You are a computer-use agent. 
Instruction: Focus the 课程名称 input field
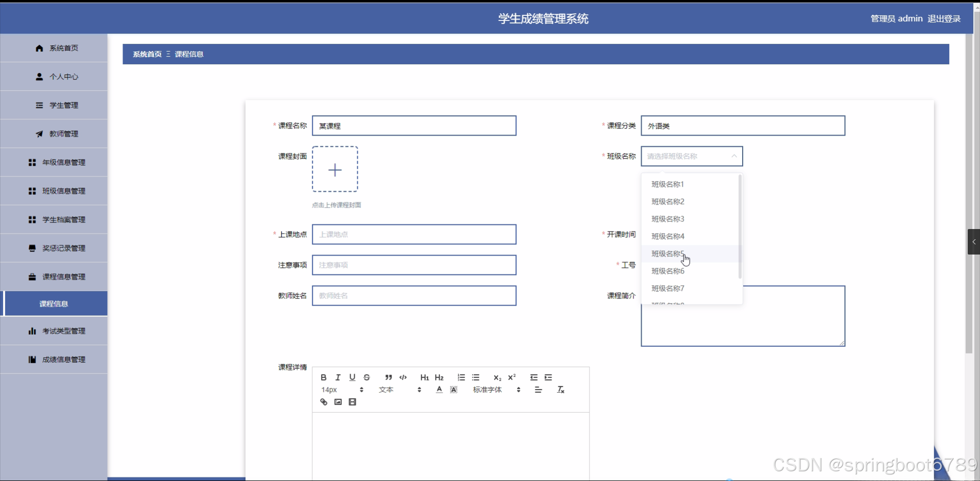click(x=414, y=125)
